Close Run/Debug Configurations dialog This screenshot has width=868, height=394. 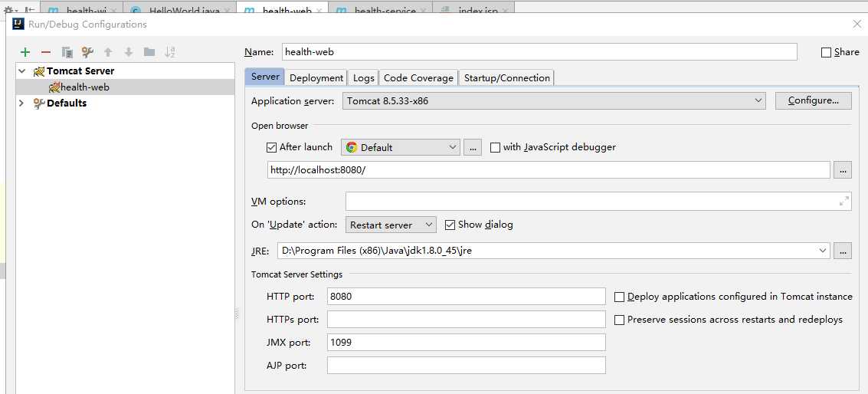tap(857, 24)
